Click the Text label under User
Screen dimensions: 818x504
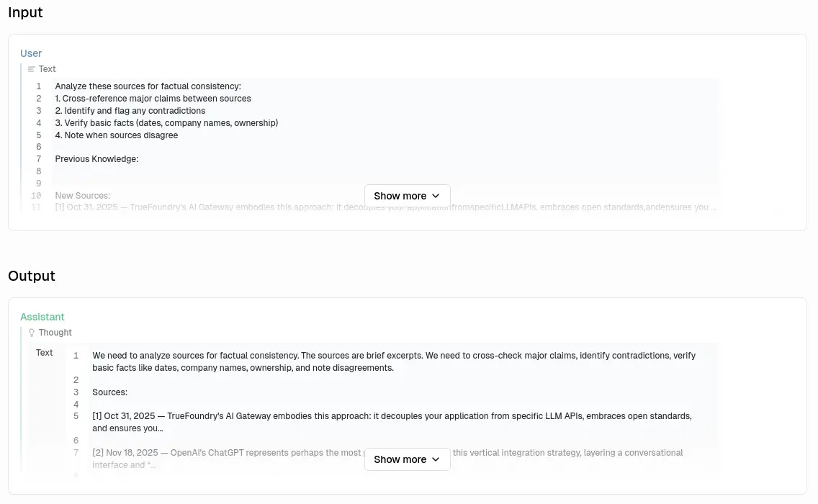point(48,69)
